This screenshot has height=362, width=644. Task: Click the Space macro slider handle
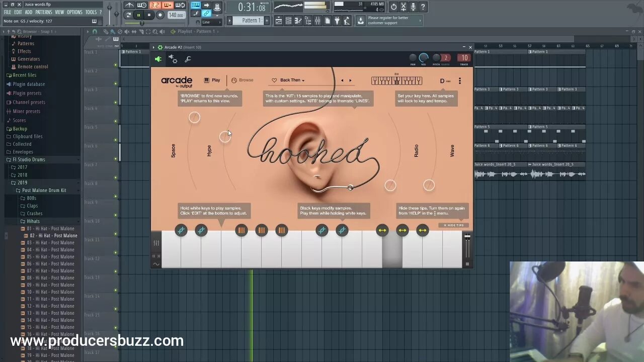click(194, 118)
